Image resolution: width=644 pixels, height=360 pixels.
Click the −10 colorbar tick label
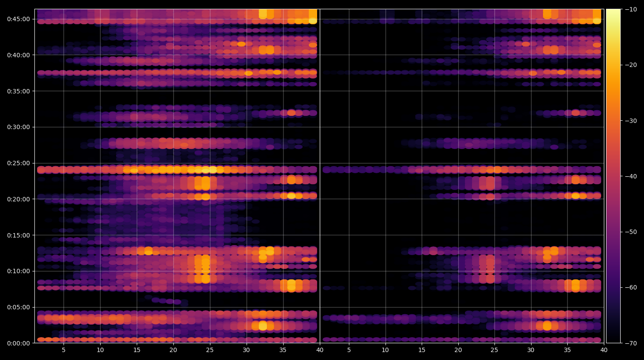pyautogui.click(x=631, y=9)
